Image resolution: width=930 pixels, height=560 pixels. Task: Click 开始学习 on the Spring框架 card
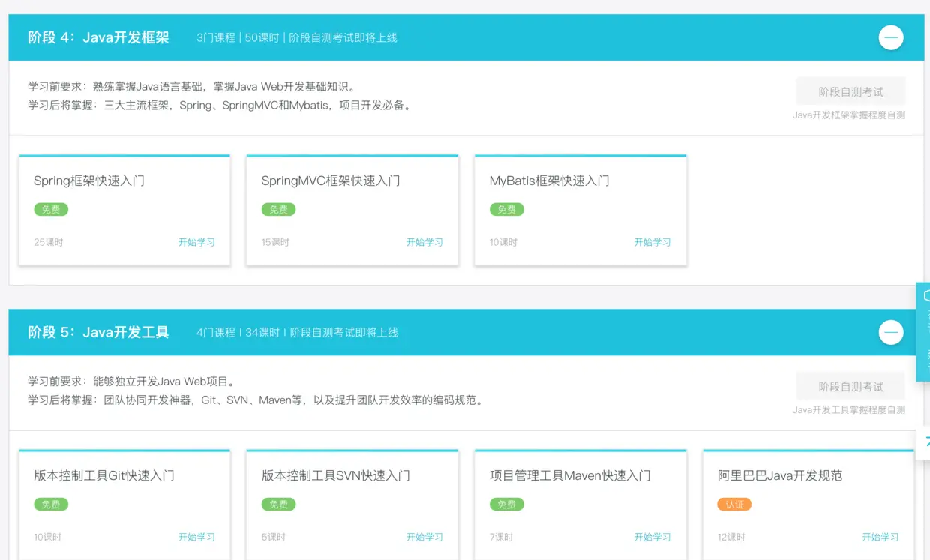pyautogui.click(x=196, y=242)
